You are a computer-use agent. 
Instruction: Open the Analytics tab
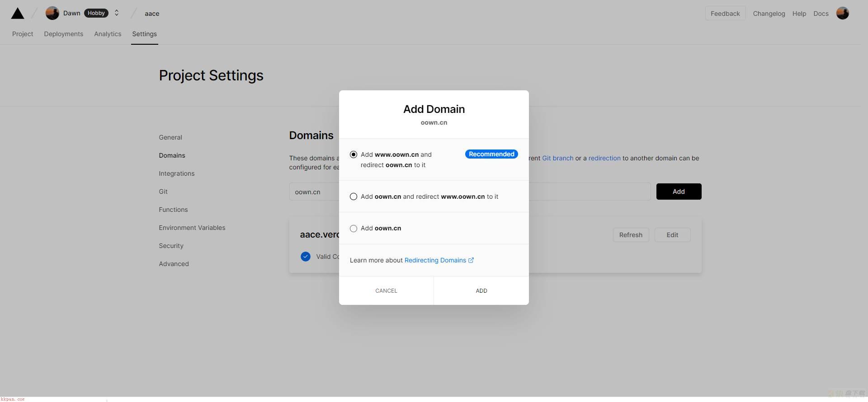[x=108, y=34]
